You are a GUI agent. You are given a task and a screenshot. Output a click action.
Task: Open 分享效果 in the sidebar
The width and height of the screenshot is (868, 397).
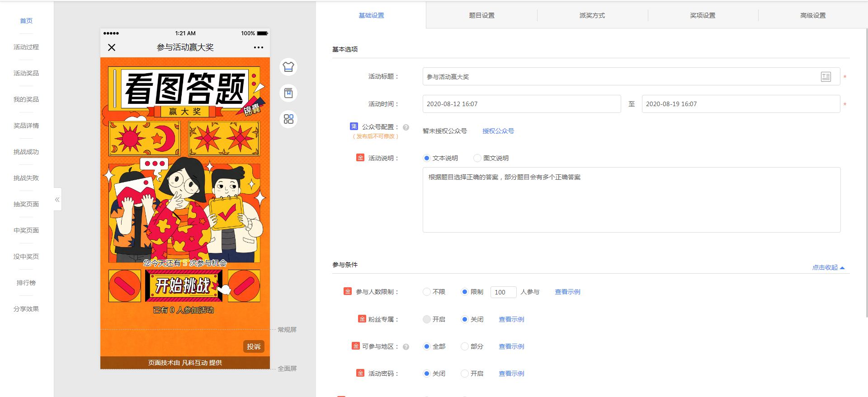coord(26,309)
